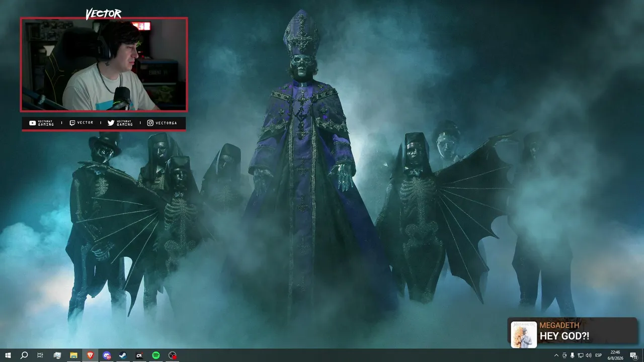Viewport: 644px width, 362px height.
Task: Open the Windows Start menu
Action: (8, 355)
